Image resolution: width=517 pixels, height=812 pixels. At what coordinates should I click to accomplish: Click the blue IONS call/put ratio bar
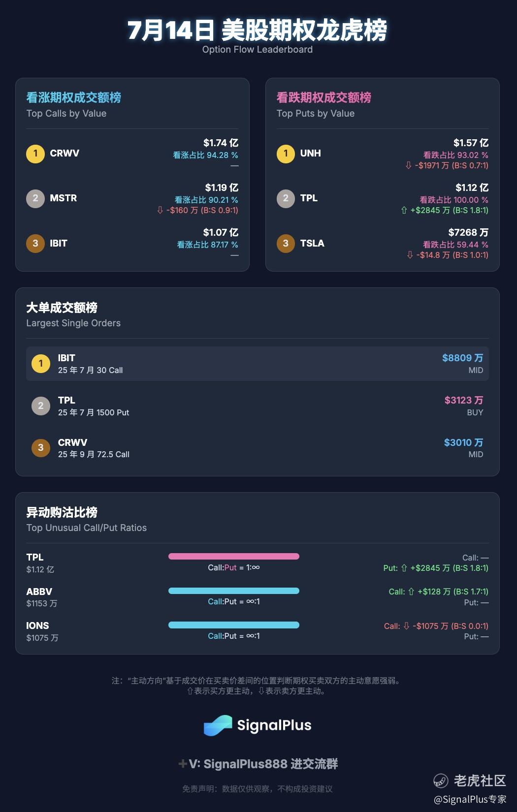coord(234,625)
